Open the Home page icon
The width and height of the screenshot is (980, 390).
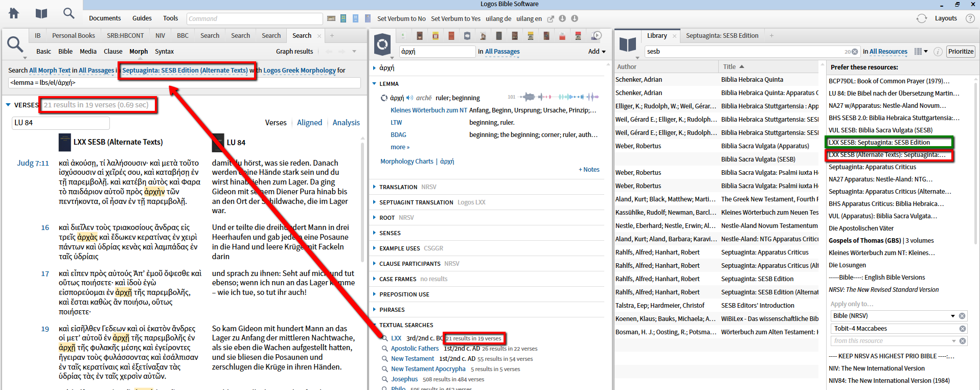(x=14, y=13)
